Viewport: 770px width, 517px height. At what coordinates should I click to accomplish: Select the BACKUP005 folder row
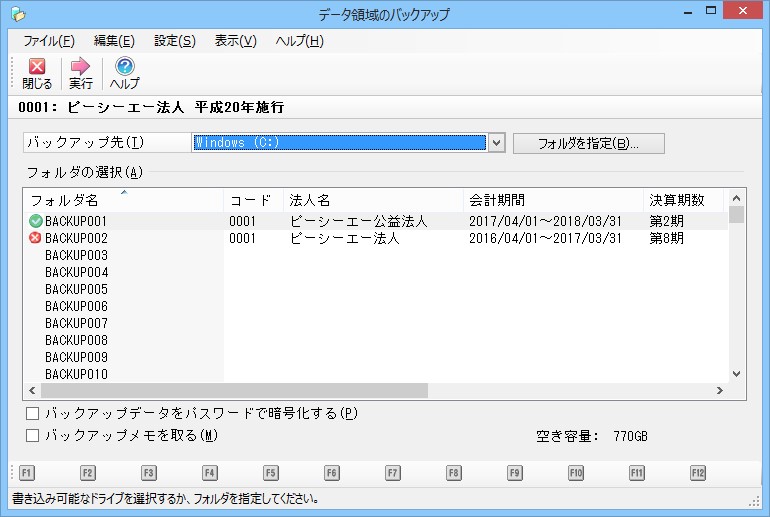(x=76, y=289)
